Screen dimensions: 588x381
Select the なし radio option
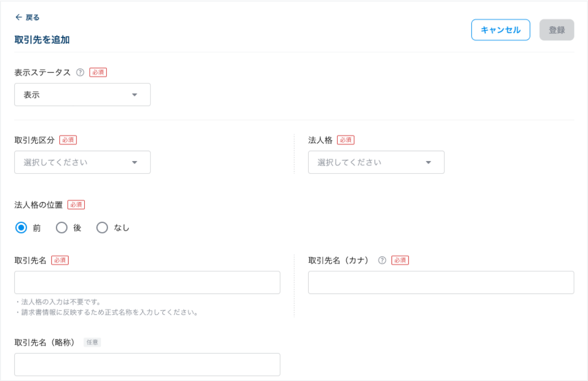tap(102, 228)
